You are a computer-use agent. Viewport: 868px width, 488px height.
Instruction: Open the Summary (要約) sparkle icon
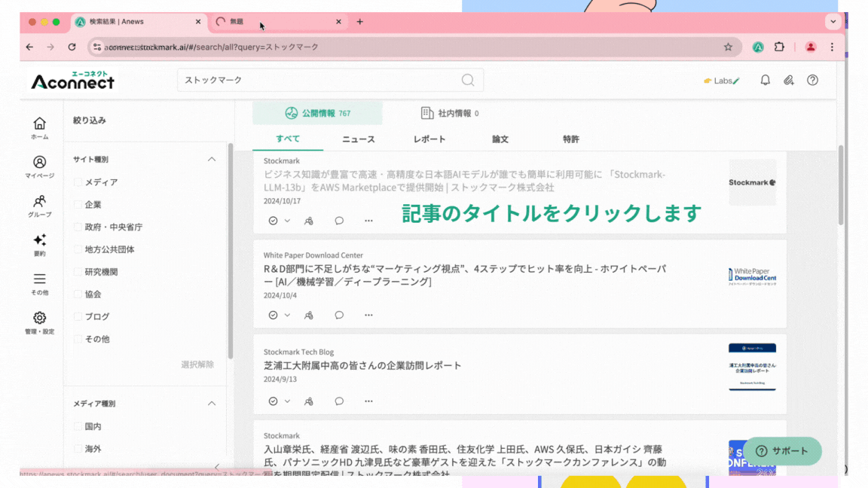coord(39,245)
